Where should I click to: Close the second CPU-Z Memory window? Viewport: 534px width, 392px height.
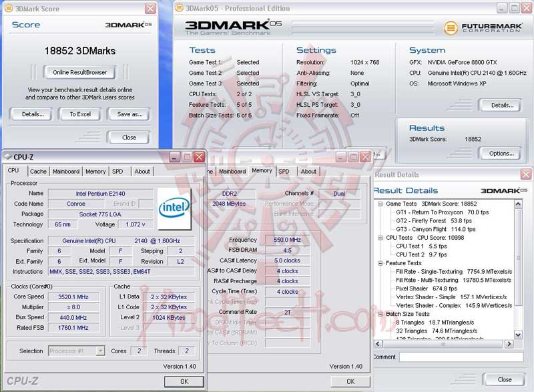click(366, 157)
